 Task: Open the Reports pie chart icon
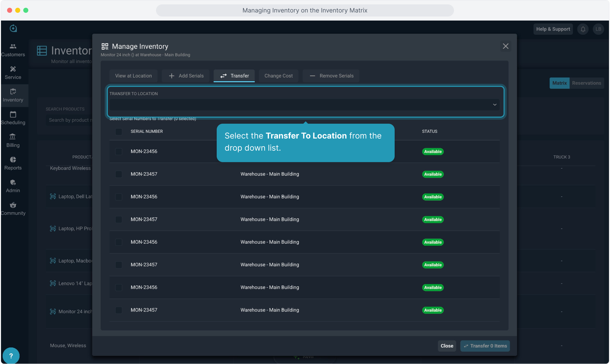(x=13, y=160)
